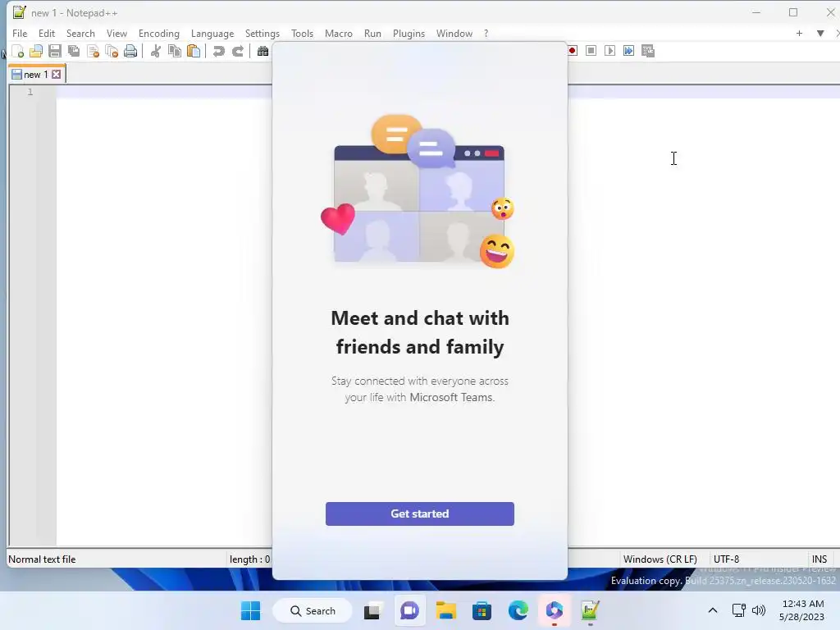
Task: Open Task View from the taskbar
Action: (372, 610)
